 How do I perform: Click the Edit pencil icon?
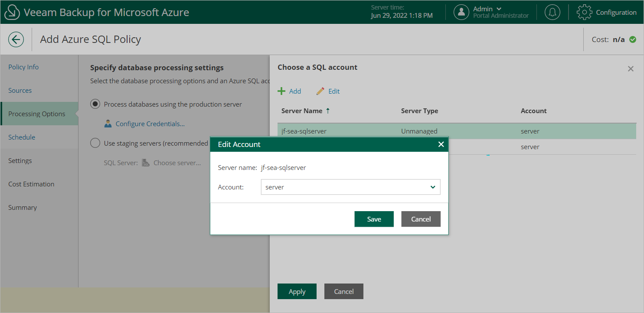320,91
